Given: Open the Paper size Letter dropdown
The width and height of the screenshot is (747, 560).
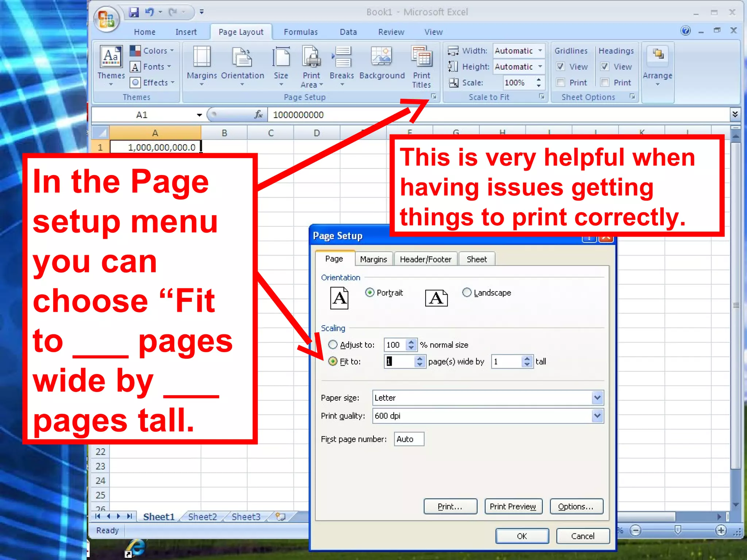Looking at the screenshot, I should [x=597, y=397].
